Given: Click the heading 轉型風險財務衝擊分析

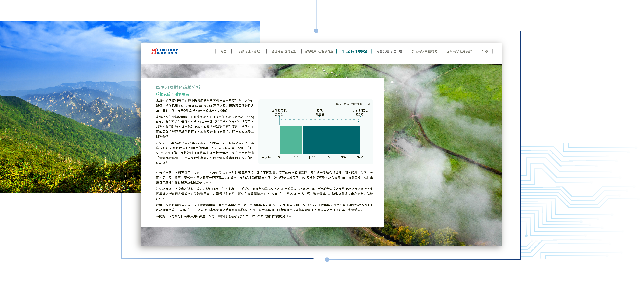Looking at the screenshot, I should [178, 87].
